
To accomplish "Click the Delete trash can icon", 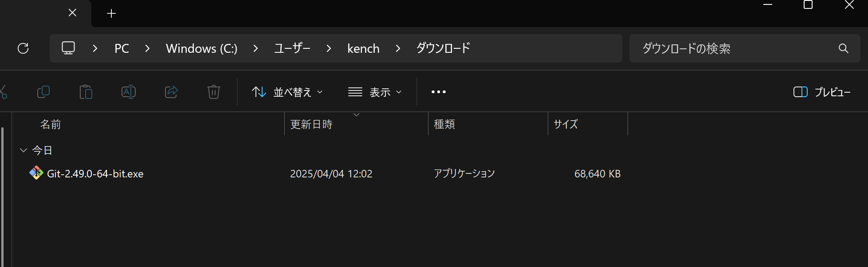I will pyautogui.click(x=214, y=92).
